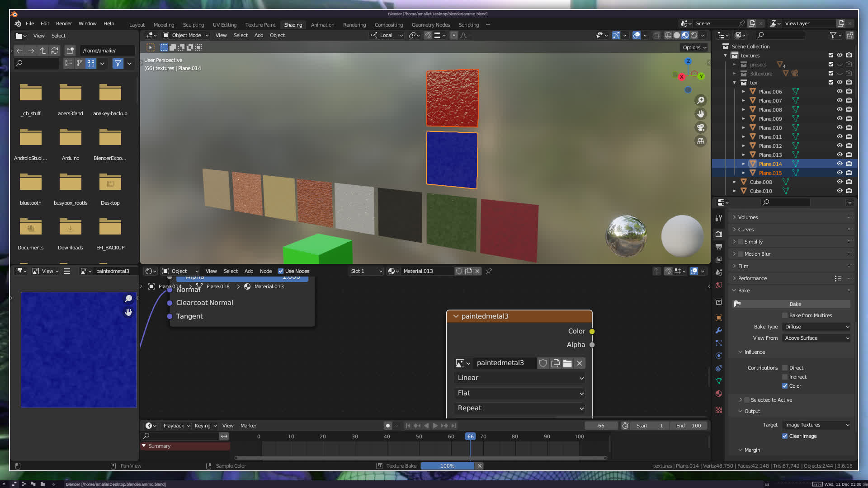Pin the node editor material
This screenshot has height=488, width=868.
[489, 271]
